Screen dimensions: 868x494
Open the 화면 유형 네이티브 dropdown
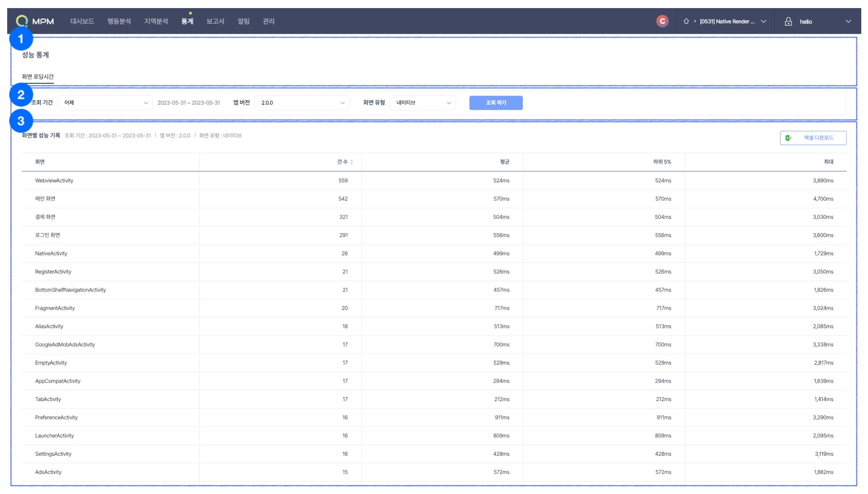tap(422, 103)
